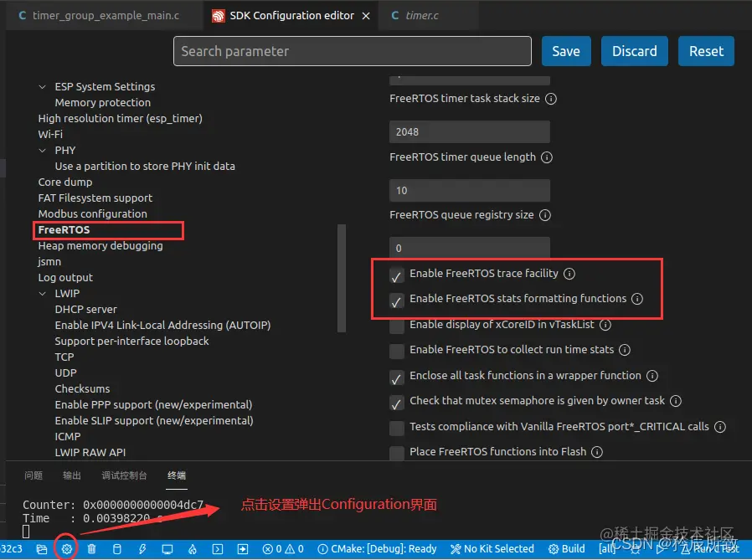The height and width of the screenshot is (560, 752).
Task: Toggle Enable FreeRTOS stats formatting functions checkbox
Action: [x=397, y=301]
